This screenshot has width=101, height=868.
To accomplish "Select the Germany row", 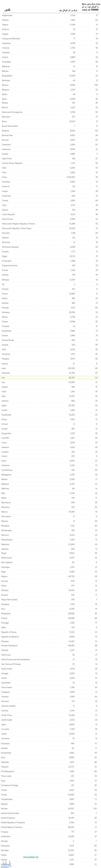I will click(x=50, y=312).
